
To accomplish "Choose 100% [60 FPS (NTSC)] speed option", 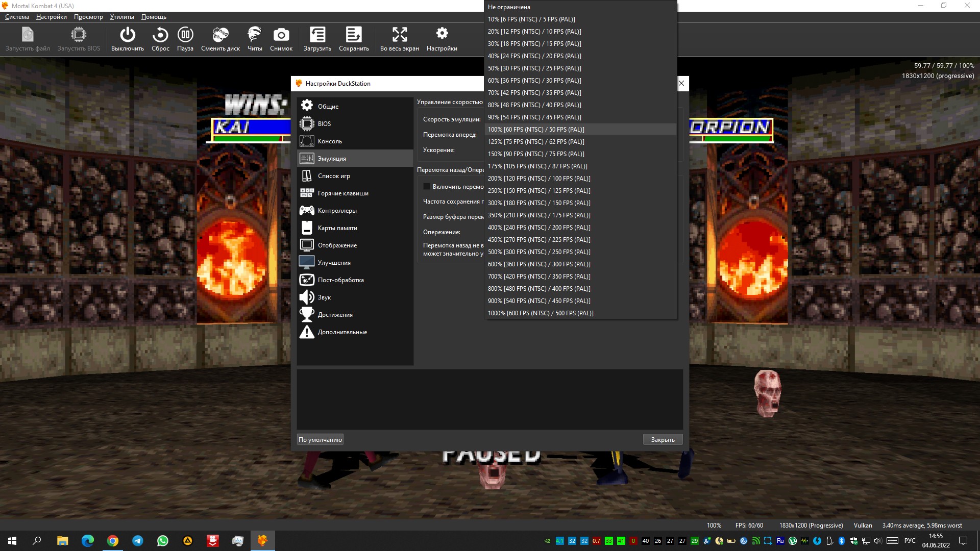I will point(580,130).
